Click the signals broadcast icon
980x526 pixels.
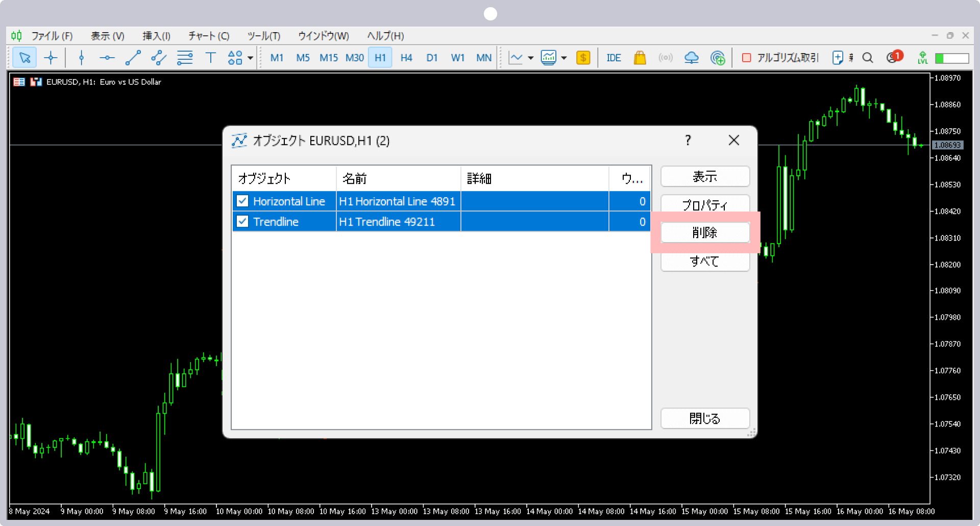[666, 58]
